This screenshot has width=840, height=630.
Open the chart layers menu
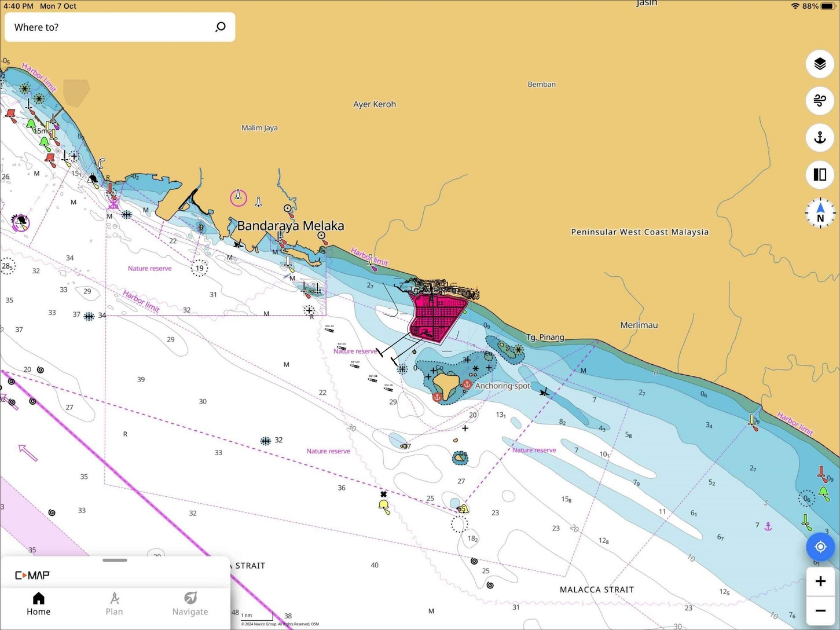coord(820,64)
